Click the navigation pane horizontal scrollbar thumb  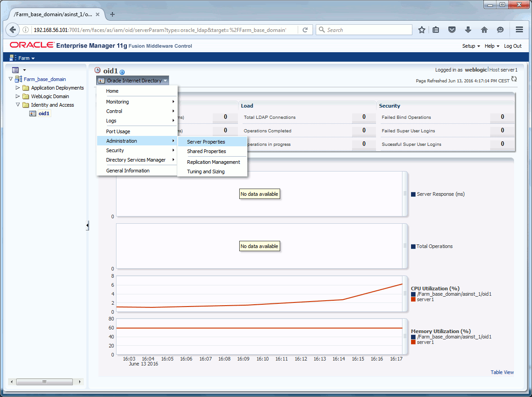(x=45, y=382)
